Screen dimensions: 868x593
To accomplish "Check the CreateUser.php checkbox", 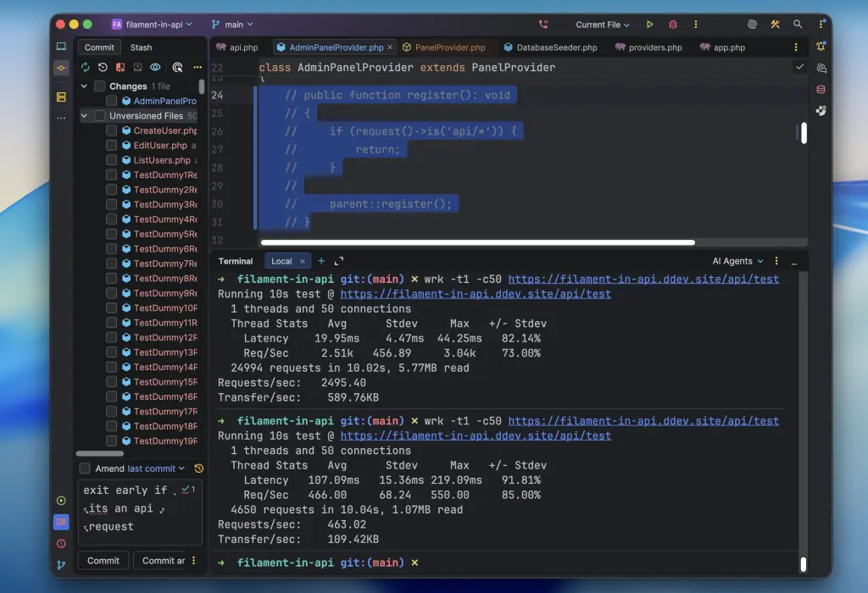I will point(111,130).
